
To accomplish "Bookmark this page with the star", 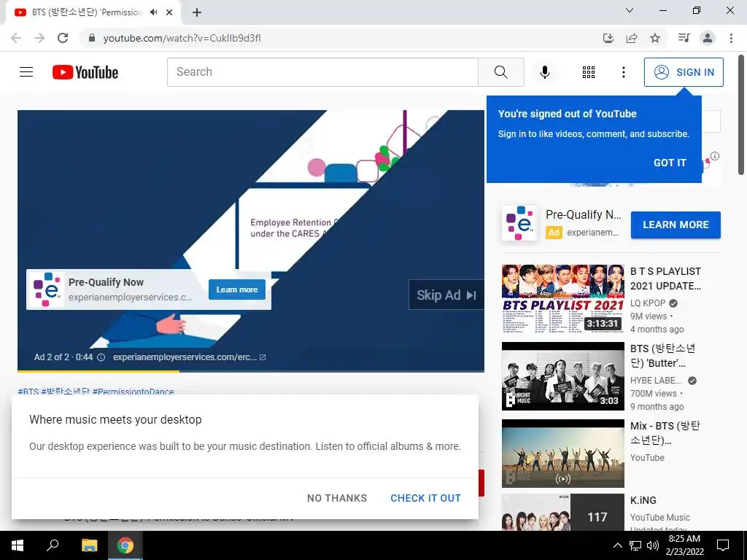I will pos(655,38).
